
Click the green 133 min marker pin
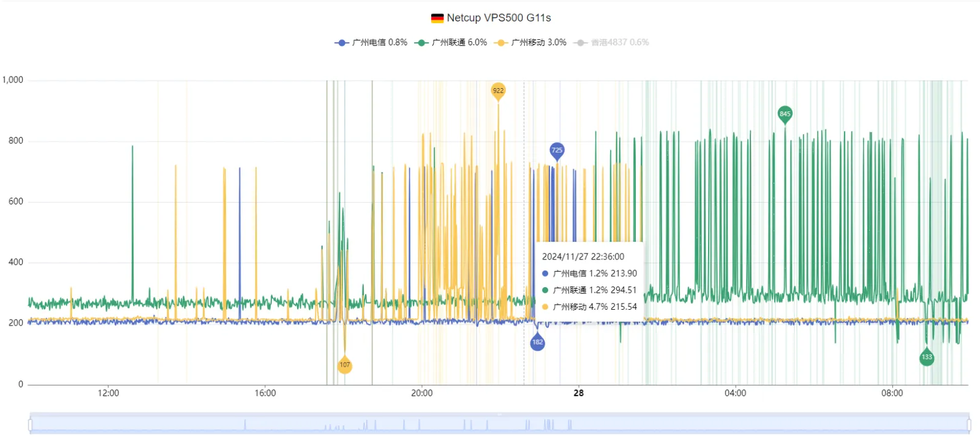[927, 357]
